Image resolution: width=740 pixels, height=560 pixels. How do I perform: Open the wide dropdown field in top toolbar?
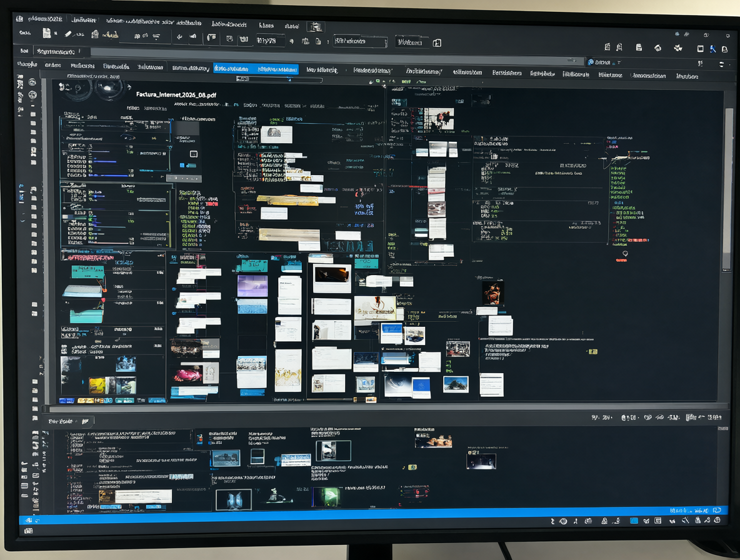click(x=360, y=41)
